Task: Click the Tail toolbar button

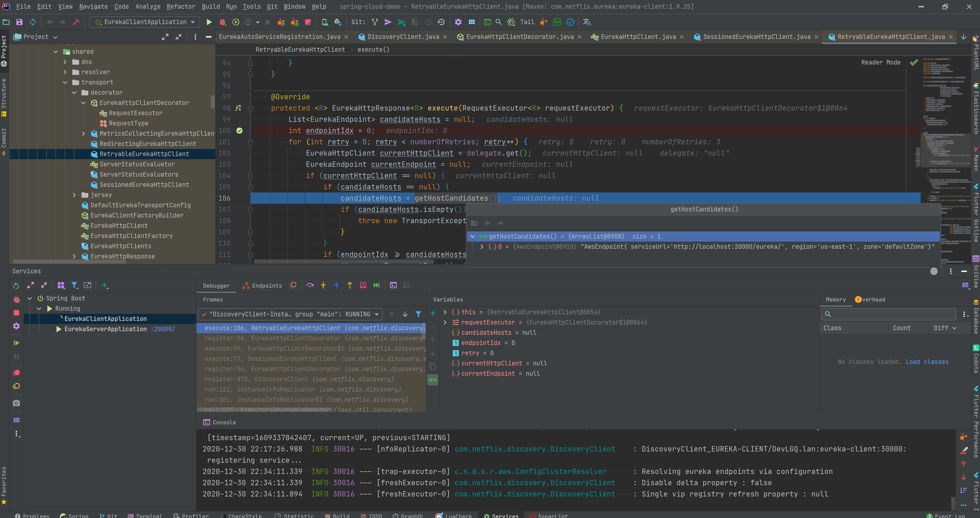Action: [527, 22]
